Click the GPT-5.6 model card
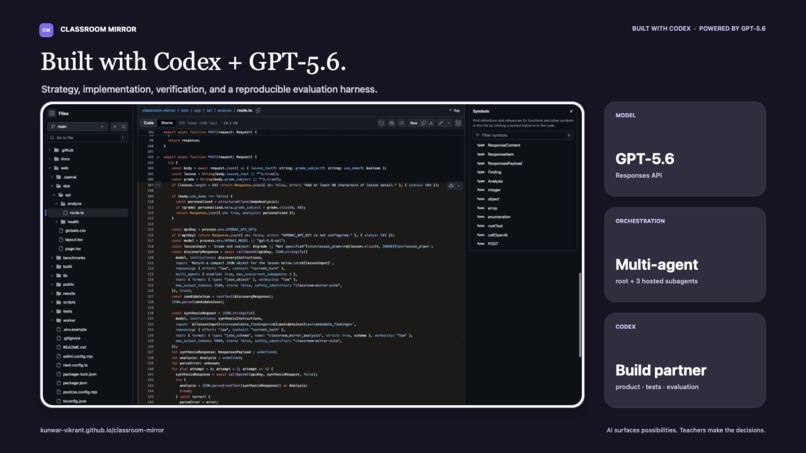The height and width of the screenshot is (453, 806). 685,149
